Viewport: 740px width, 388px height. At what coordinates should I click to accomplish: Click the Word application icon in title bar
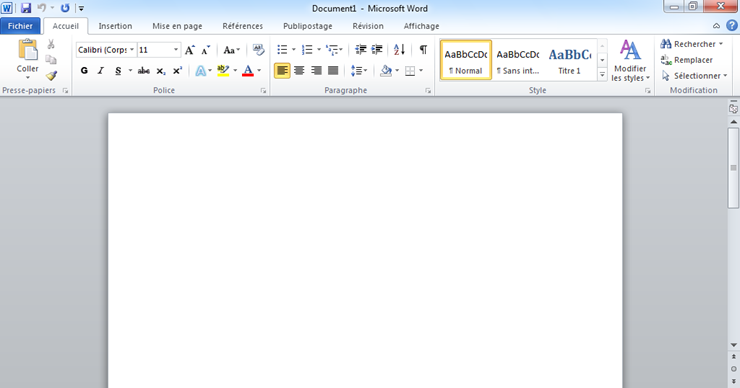[7, 8]
